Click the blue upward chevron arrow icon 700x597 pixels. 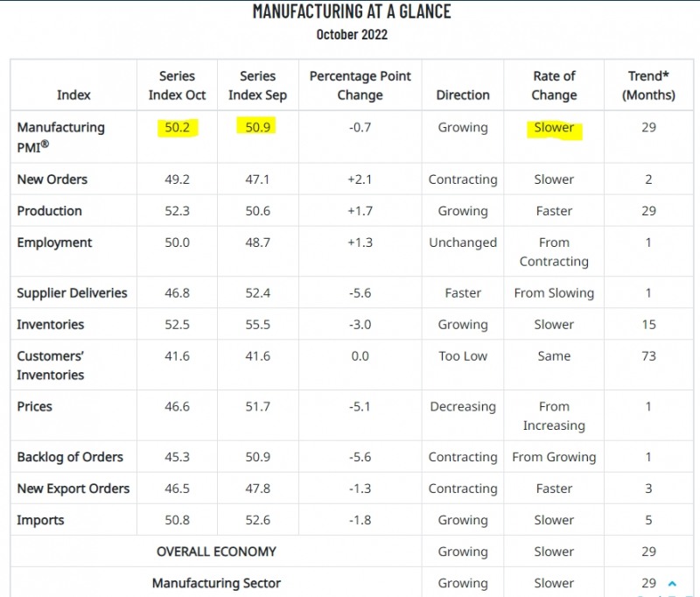(x=672, y=583)
